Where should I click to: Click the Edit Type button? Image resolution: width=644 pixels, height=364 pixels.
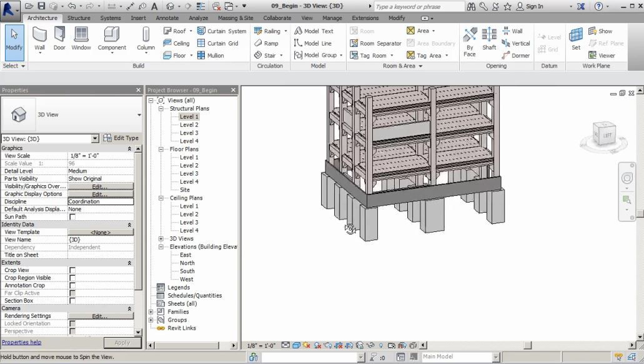pos(121,138)
